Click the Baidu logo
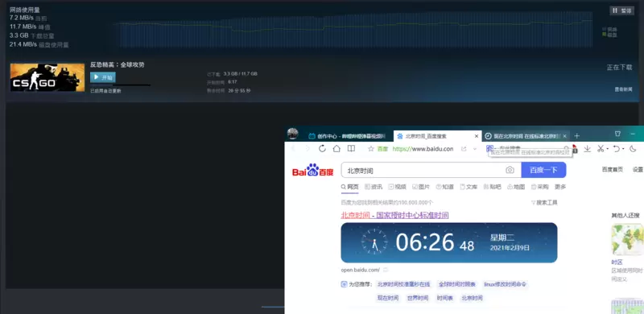The height and width of the screenshot is (314, 644). point(312,170)
